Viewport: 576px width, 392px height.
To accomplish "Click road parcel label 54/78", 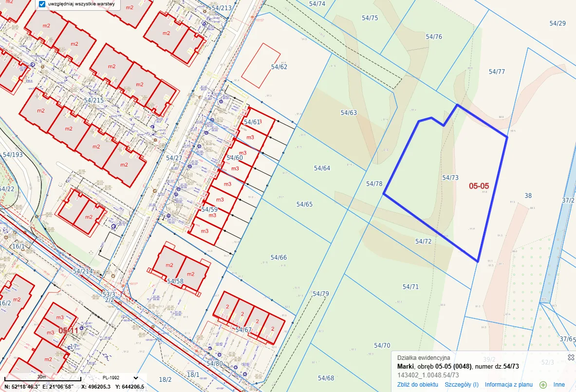I will (374, 184).
